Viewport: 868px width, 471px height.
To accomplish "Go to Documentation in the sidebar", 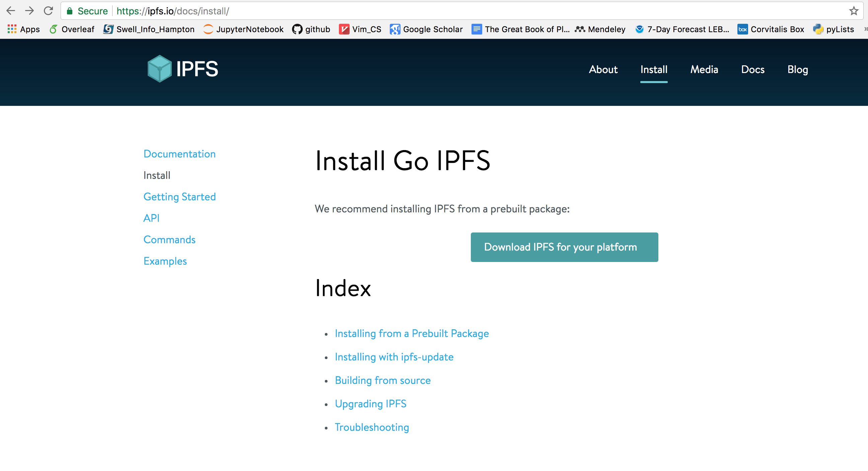I will coord(179,154).
